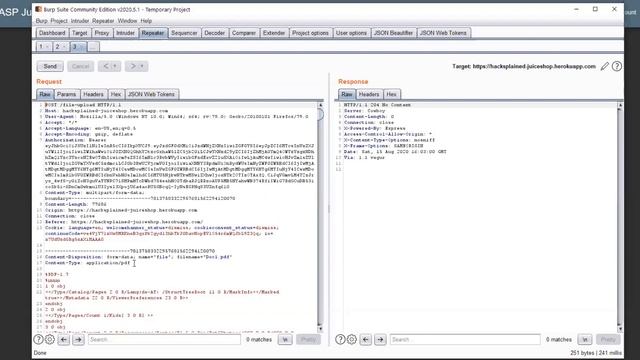Screen dimensions: 640x360
Task: Focus the Response search field
Action: click(x=465, y=339)
